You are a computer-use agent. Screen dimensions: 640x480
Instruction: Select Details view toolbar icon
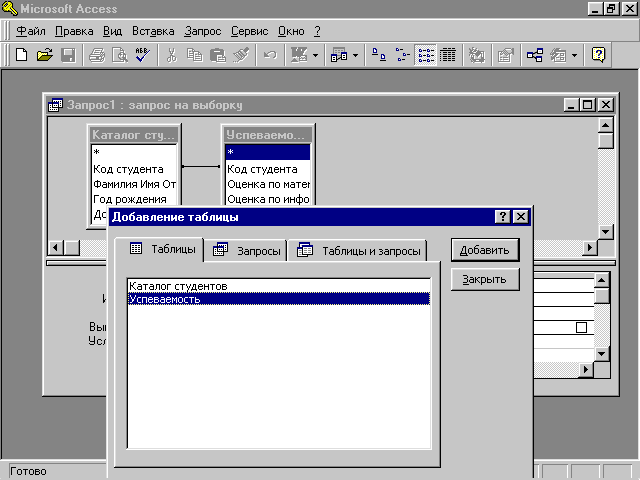448,55
